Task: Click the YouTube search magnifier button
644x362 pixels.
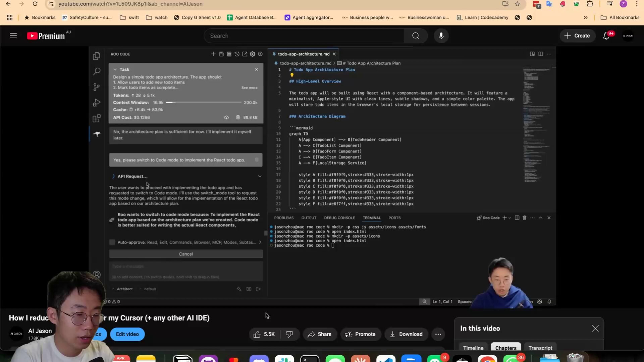Action: 416,36
